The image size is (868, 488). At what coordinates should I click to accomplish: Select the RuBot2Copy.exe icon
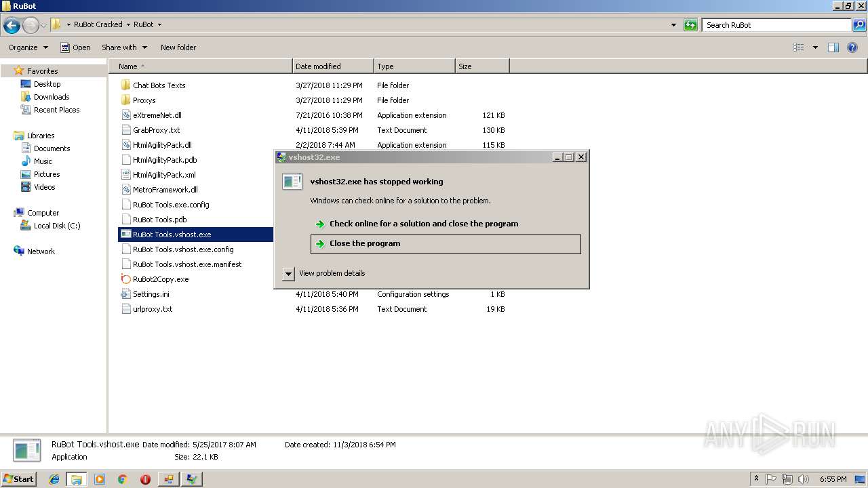point(125,279)
